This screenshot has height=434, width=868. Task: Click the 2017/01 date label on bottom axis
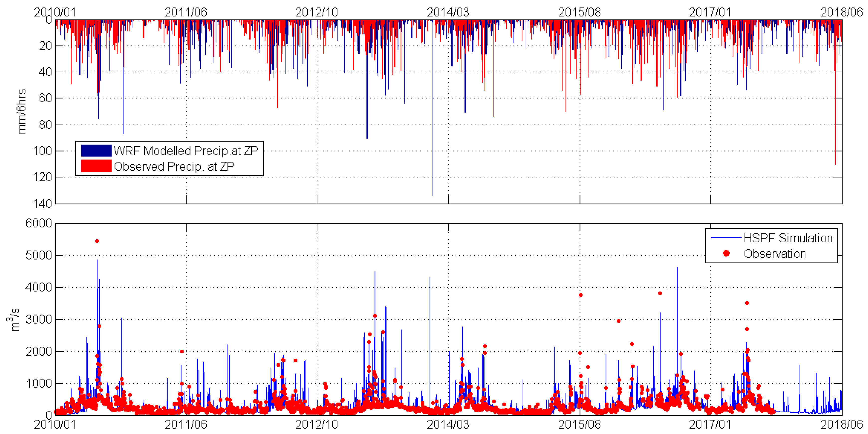[x=710, y=424]
